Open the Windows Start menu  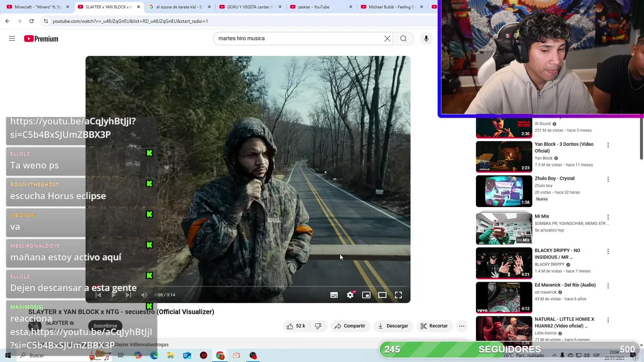pyautogui.click(x=8, y=355)
